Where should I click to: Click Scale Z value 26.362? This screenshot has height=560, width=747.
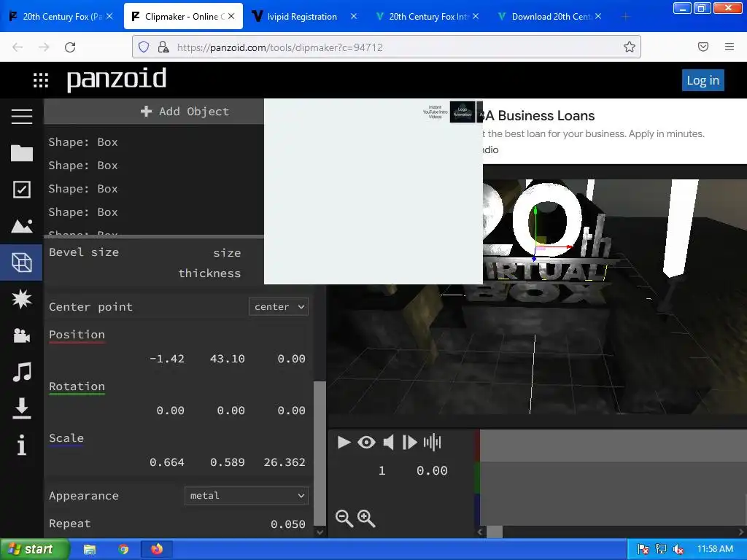tap(285, 462)
